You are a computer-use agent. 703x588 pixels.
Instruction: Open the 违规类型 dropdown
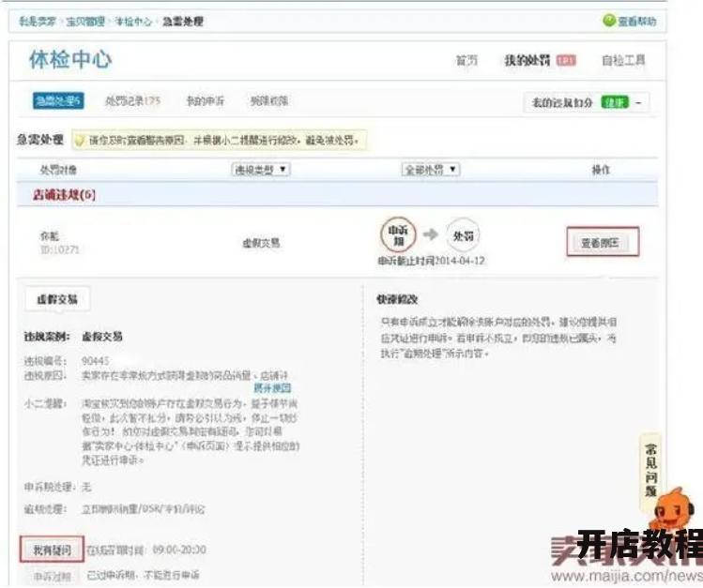point(261,170)
